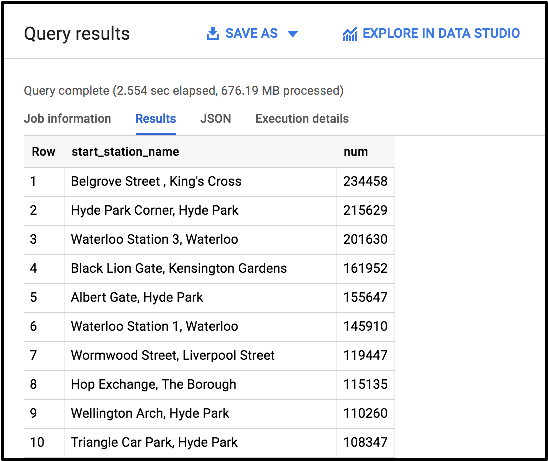Open the JSON tab

pos(216,119)
